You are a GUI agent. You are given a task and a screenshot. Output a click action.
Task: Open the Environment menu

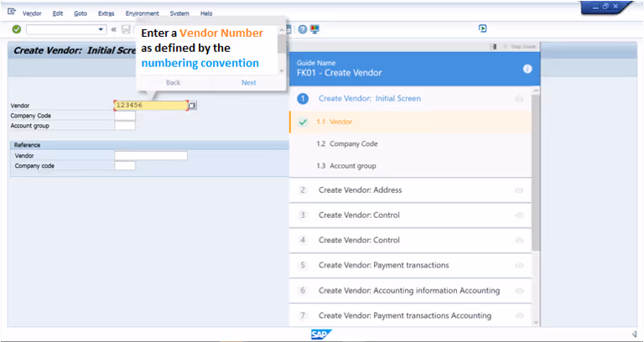pyautogui.click(x=142, y=13)
